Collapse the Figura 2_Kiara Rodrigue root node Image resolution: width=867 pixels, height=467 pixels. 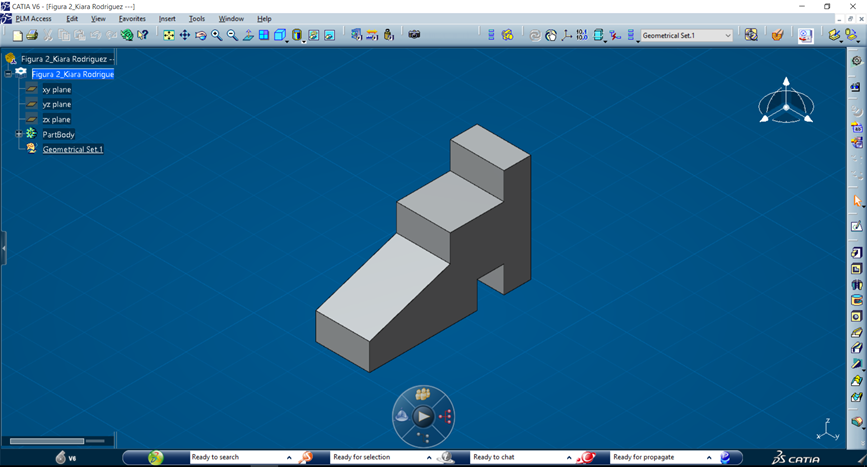coord(8,73)
